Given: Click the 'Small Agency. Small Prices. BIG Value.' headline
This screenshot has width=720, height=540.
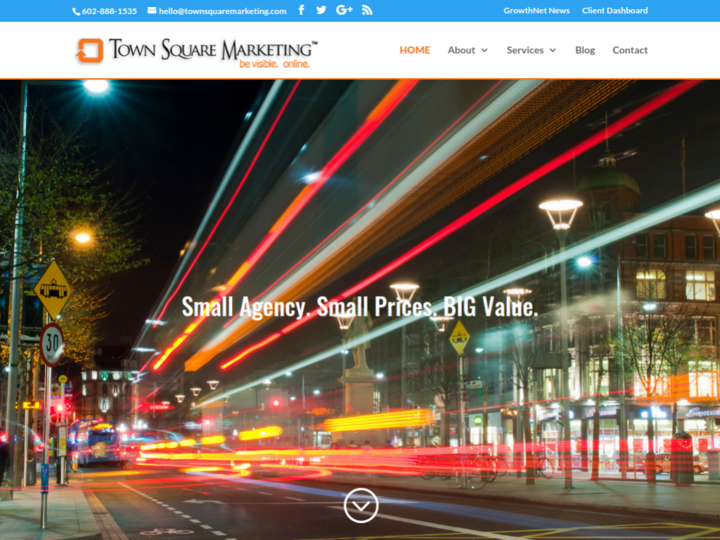Looking at the screenshot, I should click(360, 307).
